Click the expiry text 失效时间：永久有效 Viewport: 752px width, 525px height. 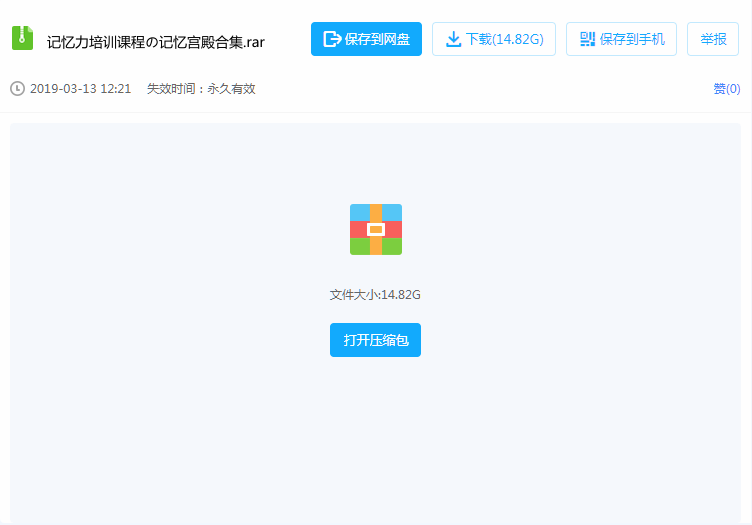point(201,89)
